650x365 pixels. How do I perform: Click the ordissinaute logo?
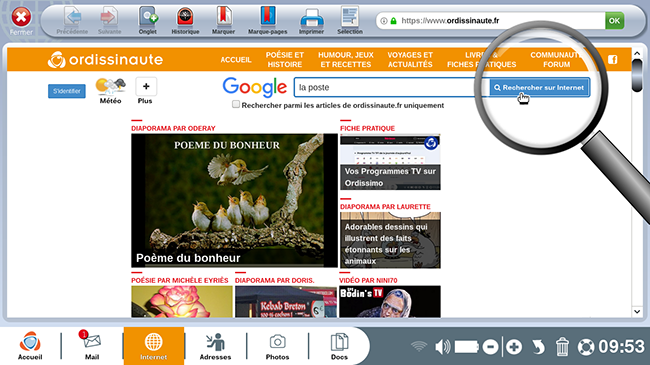105,60
